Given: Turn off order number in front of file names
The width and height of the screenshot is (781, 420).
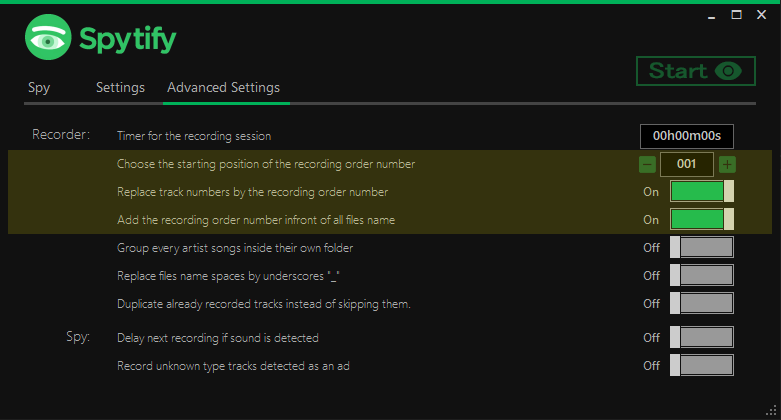Looking at the screenshot, I should (701, 220).
